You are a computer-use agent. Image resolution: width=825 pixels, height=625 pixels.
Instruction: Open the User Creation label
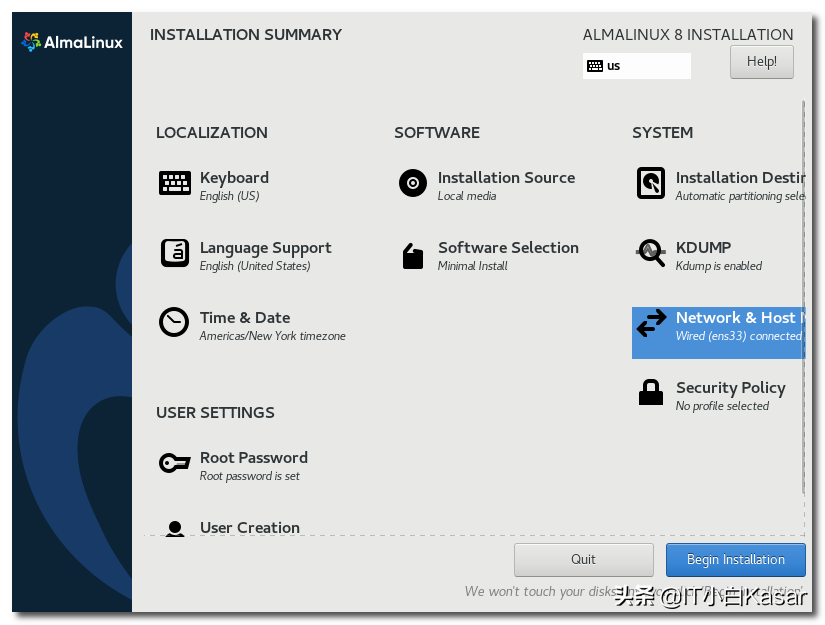(x=249, y=528)
